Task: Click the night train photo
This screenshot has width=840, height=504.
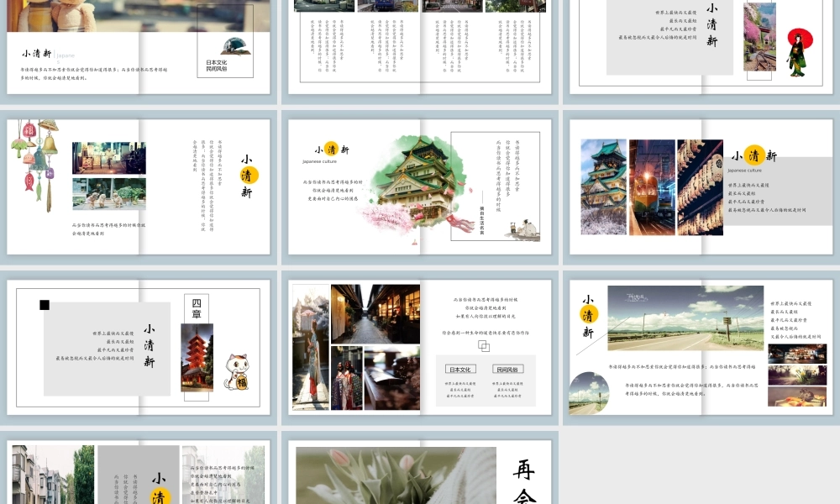Action: [x=652, y=187]
